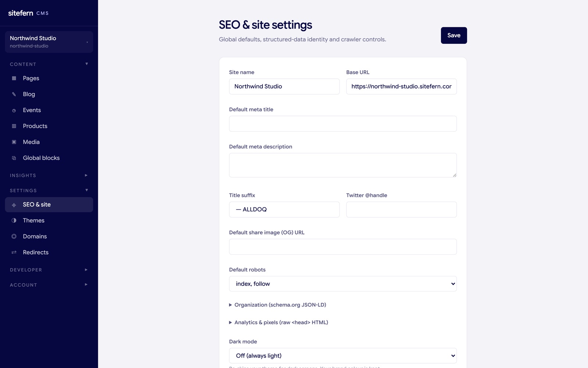This screenshot has width=588, height=368.
Task: Click the Save button
Action: (x=454, y=35)
